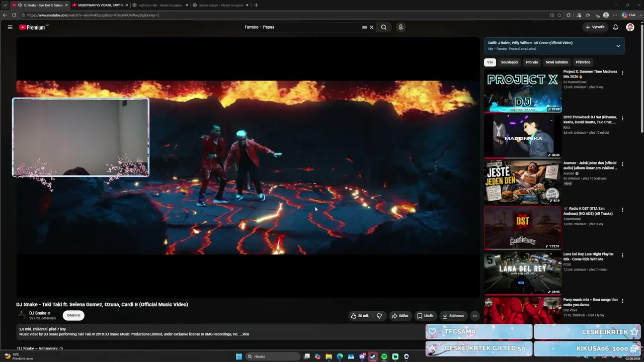Open browser downloads icon
The width and height of the screenshot is (644, 362).
597,15
